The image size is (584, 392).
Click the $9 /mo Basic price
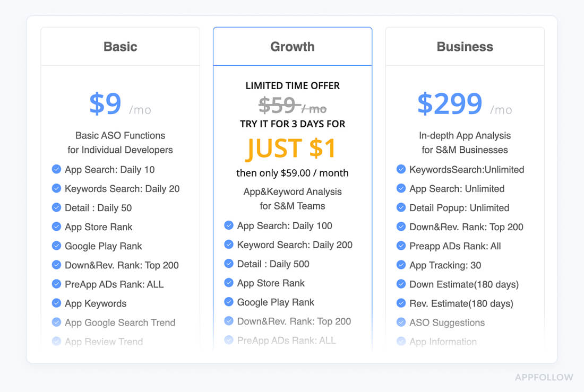click(x=119, y=104)
